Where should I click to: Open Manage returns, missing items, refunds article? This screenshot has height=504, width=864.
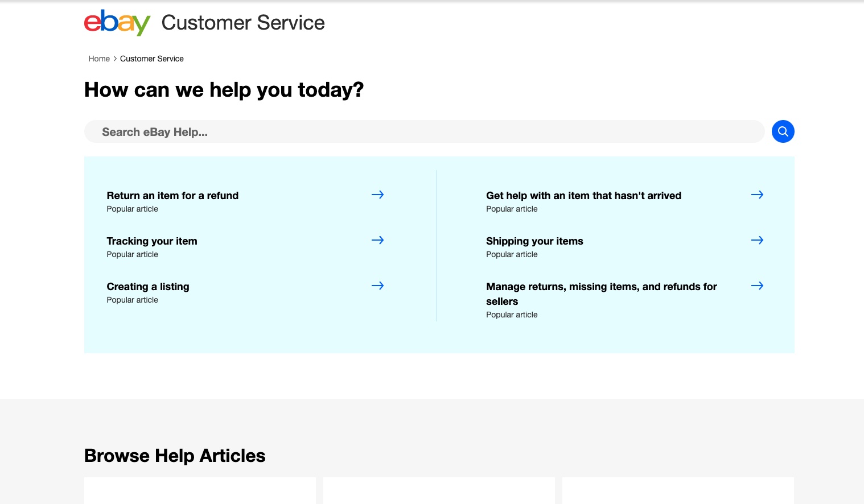tap(602, 294)
